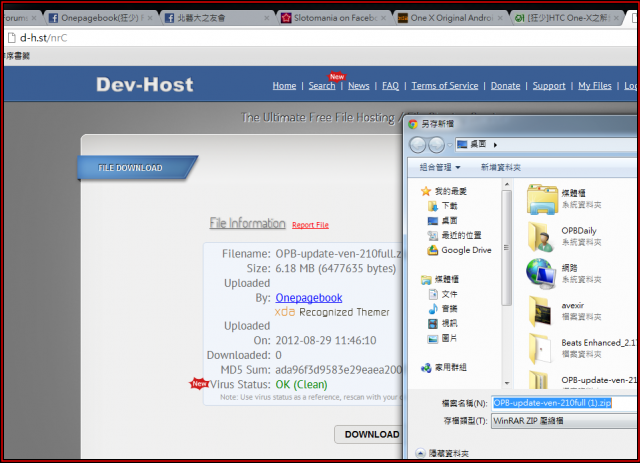Open the Terms of Service link
Image resolution: width=640 pixels, height=463 pixels.
445,86
